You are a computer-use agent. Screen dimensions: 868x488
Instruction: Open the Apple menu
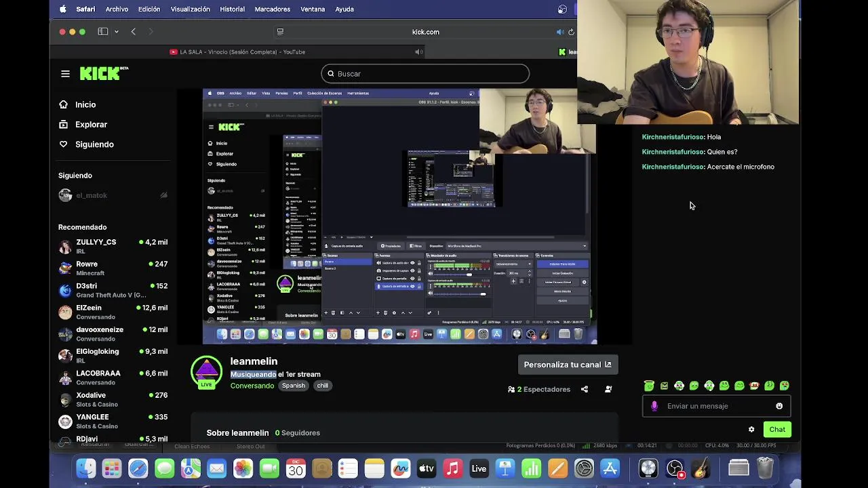(x=62, y=9)
